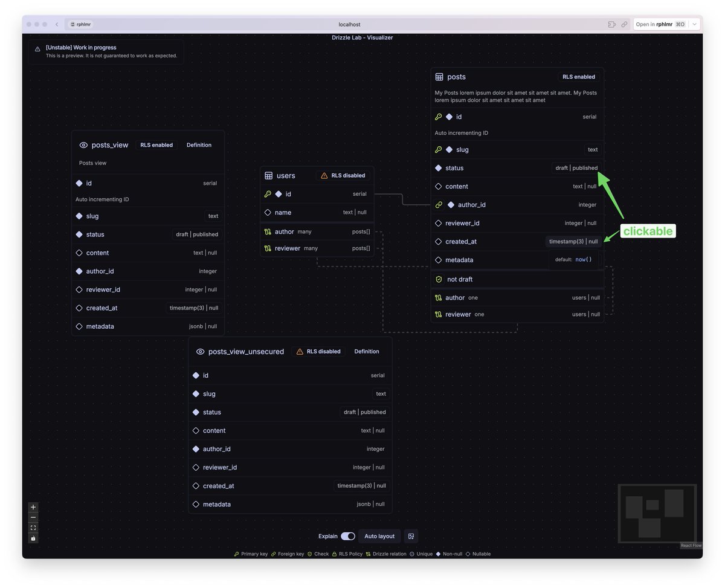Screen dimensions: 725x588
Task: Click the relation icon on users reviewer row
Action: coord(268,248)
